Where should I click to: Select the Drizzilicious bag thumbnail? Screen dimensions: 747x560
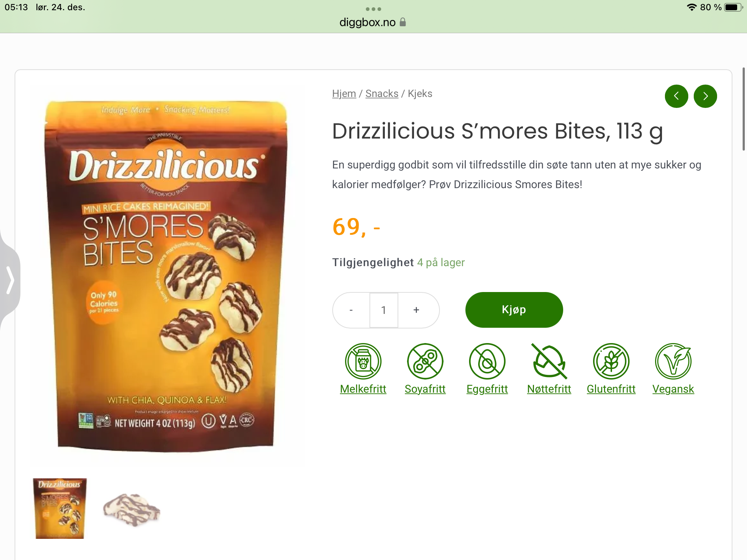tap(60, 508)
